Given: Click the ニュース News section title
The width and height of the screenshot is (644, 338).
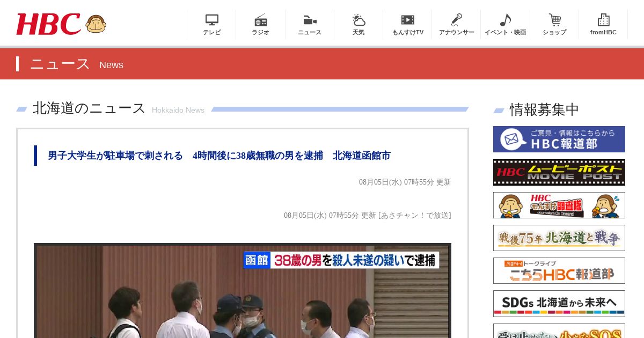Looking at the screenshot, I should click(76, 64).
